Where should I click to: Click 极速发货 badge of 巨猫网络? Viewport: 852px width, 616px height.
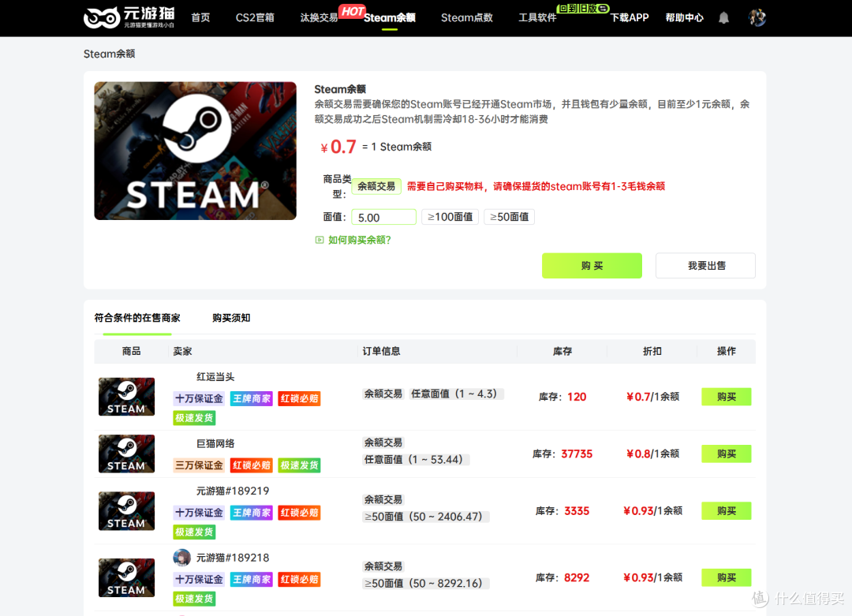click(300, 465)
